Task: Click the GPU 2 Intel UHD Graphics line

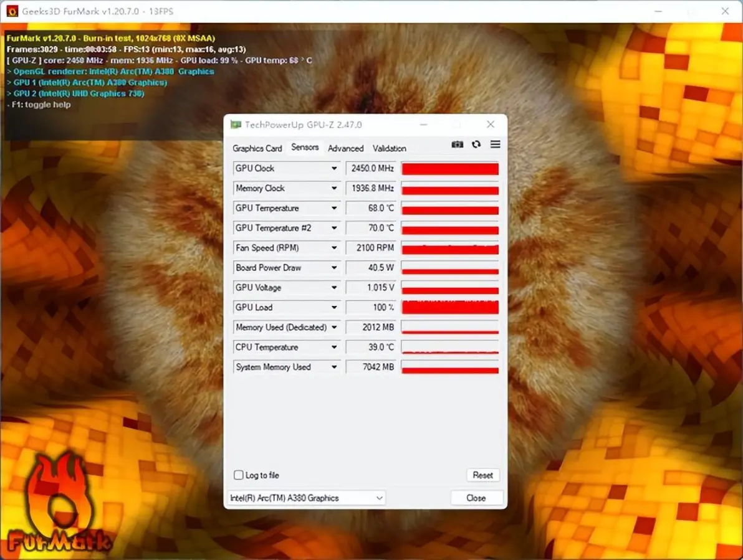Action: [75, 93]
